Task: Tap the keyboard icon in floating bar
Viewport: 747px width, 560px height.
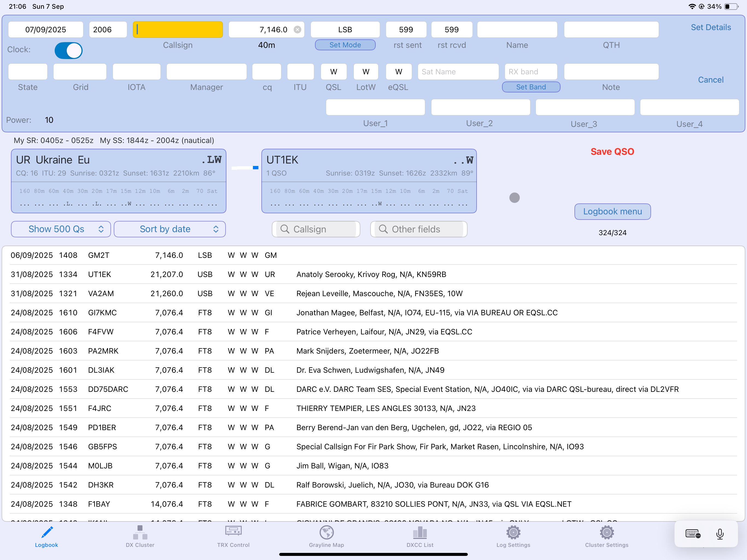Action: (x=693, y=534)
